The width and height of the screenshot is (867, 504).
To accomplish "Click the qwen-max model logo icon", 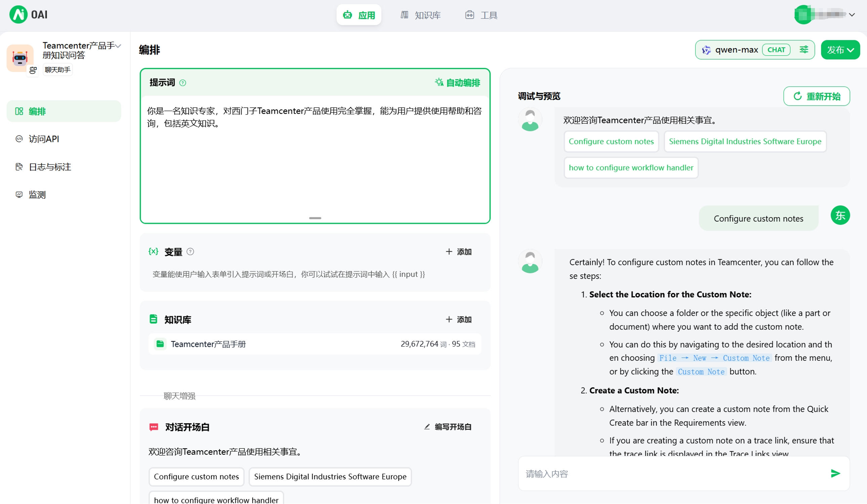I will [x=706, y=50].
